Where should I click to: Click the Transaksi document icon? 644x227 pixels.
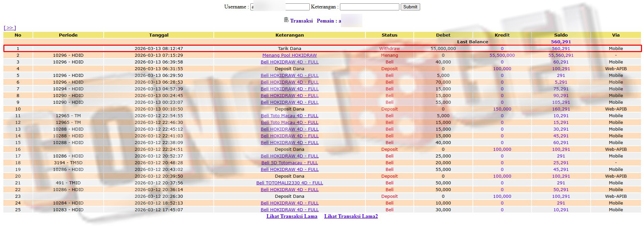[286, 20]
